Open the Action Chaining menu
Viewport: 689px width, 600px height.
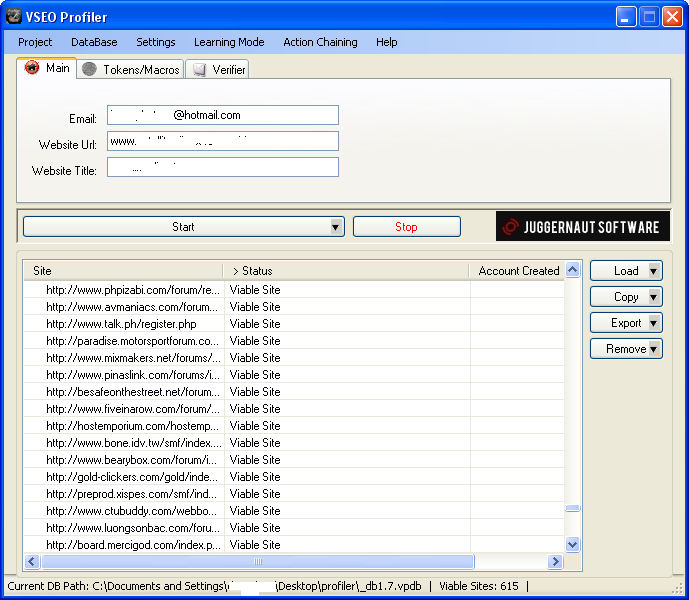(320, 42)
